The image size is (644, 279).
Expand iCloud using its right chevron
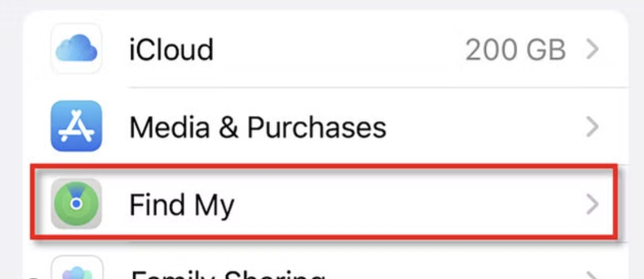(592, 51)
